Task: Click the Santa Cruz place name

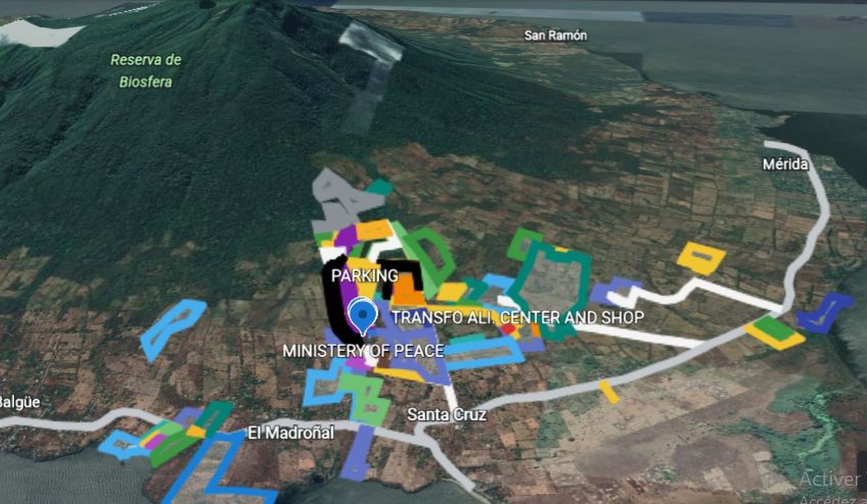Action: 446,414
